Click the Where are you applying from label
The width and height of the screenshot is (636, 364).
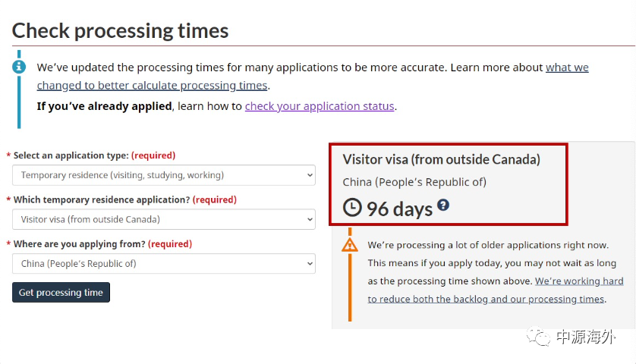click(79, 244)
